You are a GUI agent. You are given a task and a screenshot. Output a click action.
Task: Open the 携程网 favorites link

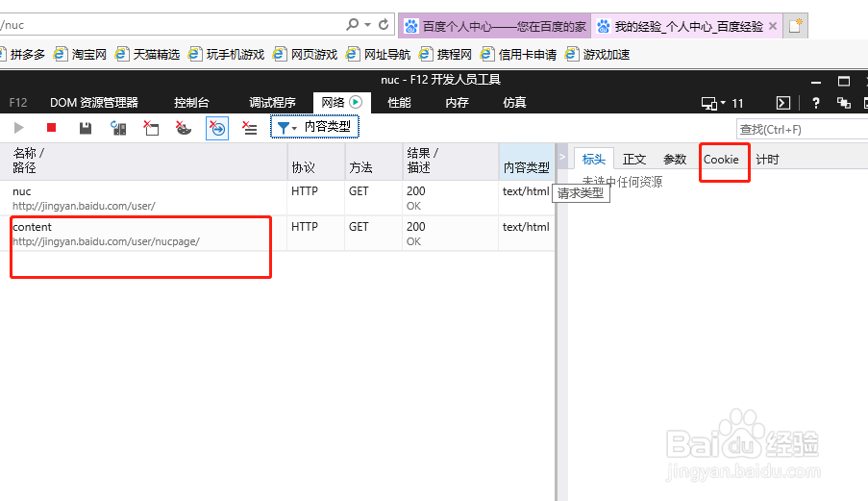click(x=446, y=54)
